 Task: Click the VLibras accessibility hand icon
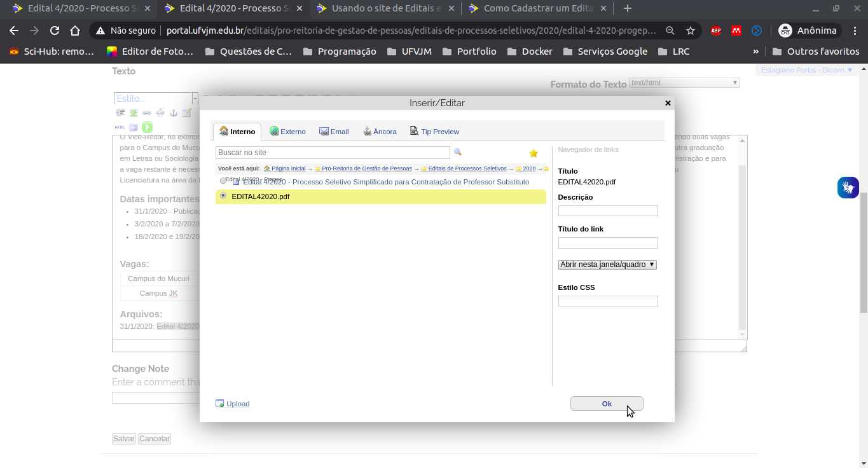point(848,188)
